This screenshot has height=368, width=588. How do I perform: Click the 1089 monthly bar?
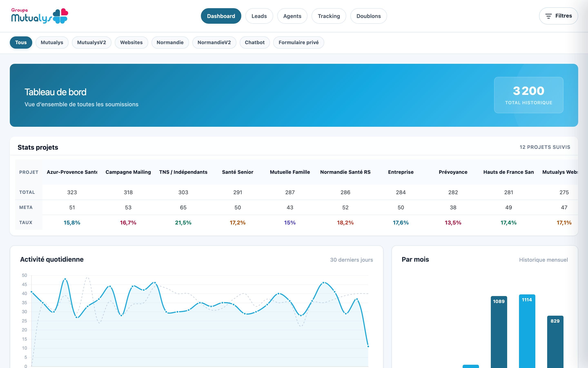499,332
